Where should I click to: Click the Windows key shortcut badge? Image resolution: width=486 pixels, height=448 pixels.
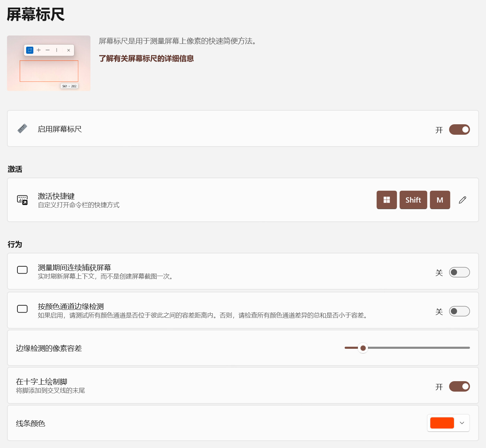click(x=386, y=200)
